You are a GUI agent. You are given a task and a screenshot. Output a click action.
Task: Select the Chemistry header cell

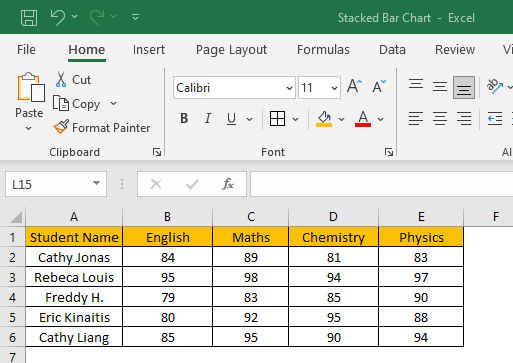(x=333, y=237)
